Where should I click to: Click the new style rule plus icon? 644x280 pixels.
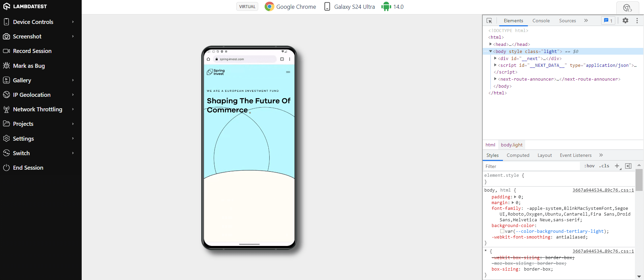[617, 166]
